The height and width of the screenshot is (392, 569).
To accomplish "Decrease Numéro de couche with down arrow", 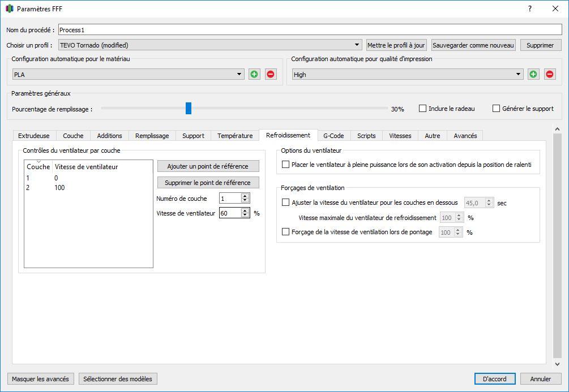I will (245, 200).
